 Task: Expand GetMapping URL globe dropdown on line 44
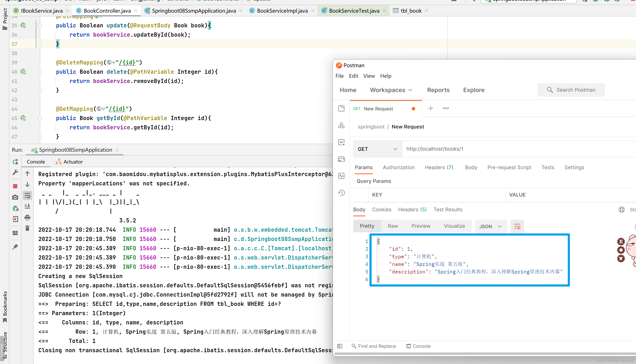(101, 109)
